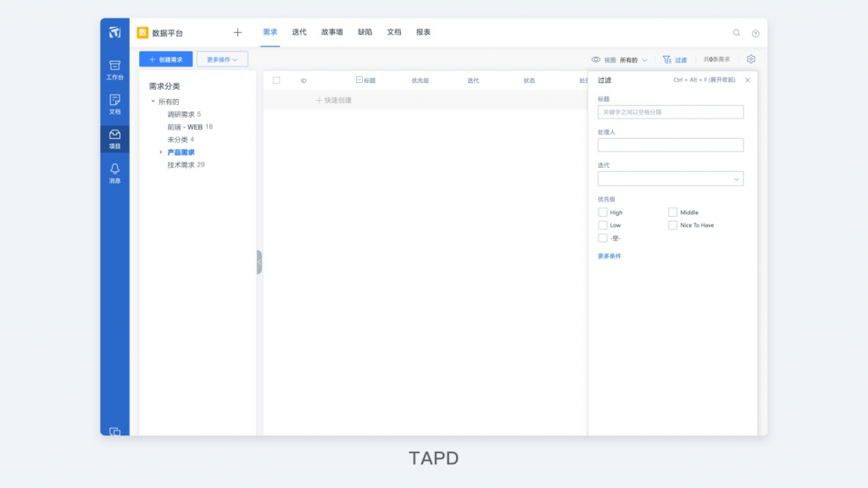Click the plus icon beside 数据平台
868x488 pixels.
(237, 33)
